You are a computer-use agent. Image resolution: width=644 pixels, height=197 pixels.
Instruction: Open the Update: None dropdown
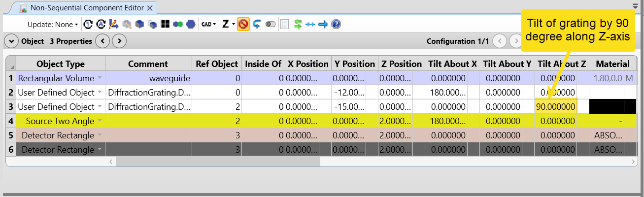click(x=53, y=24)
